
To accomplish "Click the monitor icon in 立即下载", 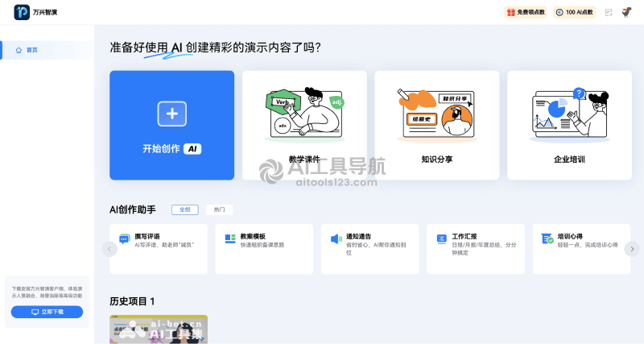I will click(35, 312).
